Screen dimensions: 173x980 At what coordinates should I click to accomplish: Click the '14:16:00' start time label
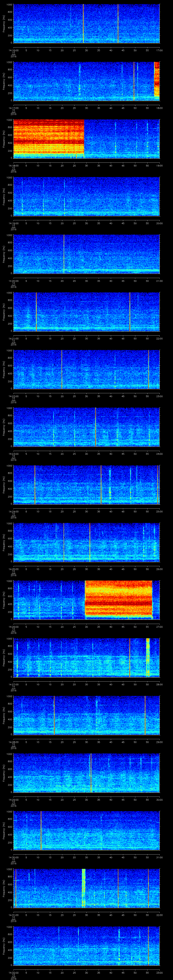14,50
